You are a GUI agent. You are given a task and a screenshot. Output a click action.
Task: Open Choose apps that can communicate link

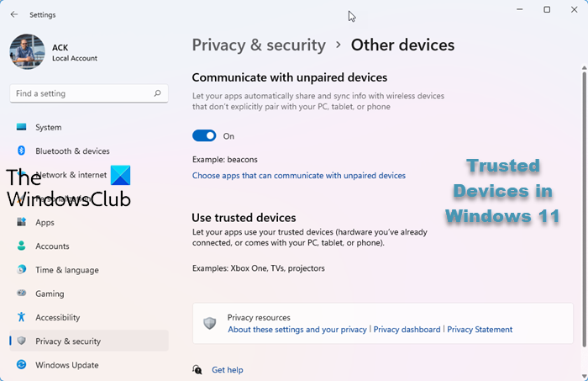(x=298, y=176)
